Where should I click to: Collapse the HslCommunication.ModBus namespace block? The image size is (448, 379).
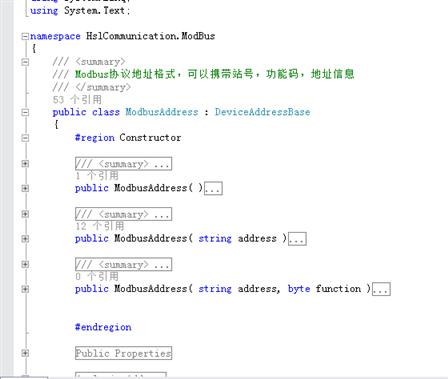tap(25, 36)
